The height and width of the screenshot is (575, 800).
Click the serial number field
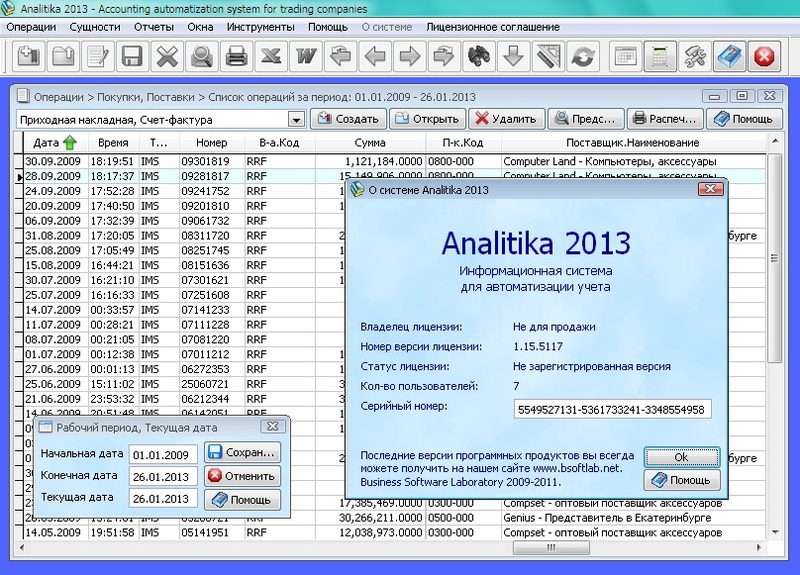point(612,409)
